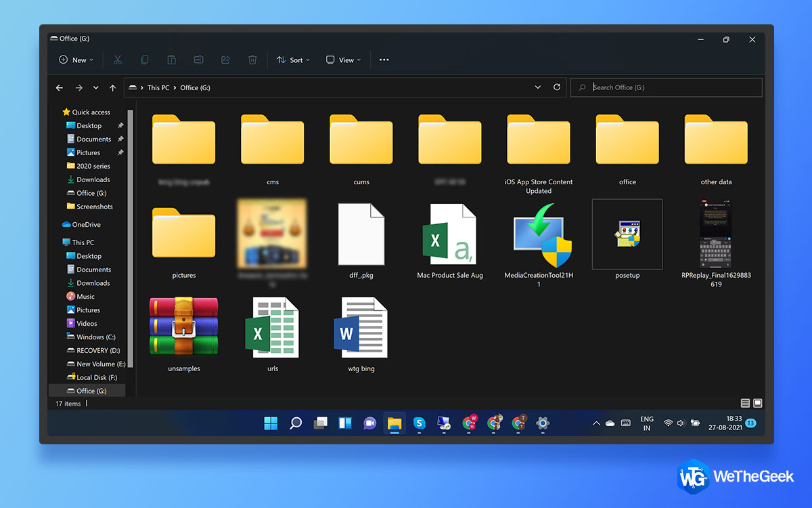Screen dimensions: 812x508
Task: Open the View layout menu
Action: point(344,60)
